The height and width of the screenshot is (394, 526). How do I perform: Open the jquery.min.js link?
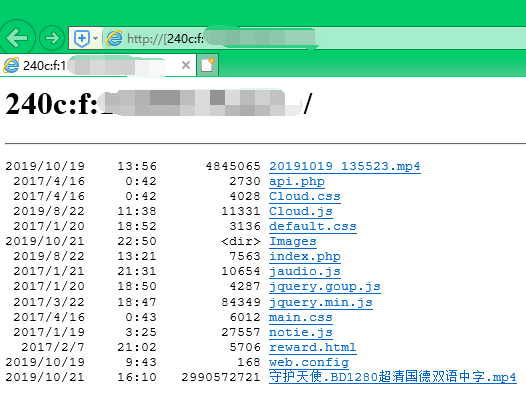tap(321, 302)
